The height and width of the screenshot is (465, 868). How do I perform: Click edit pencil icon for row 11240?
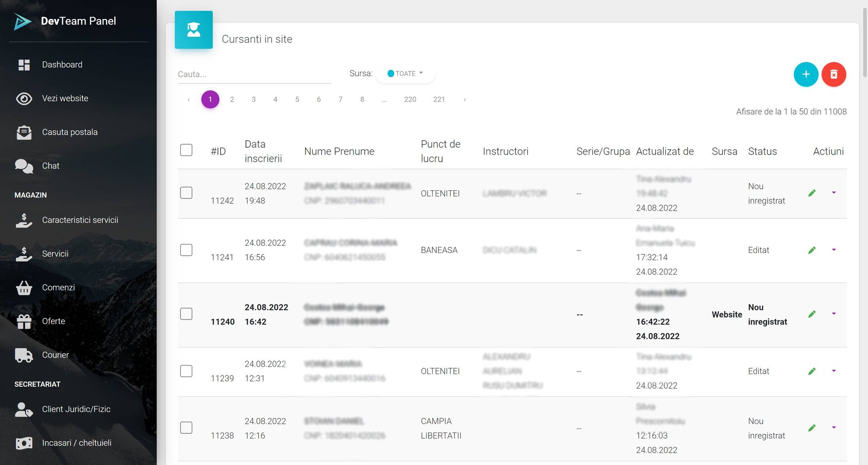(x=812, y=314)
